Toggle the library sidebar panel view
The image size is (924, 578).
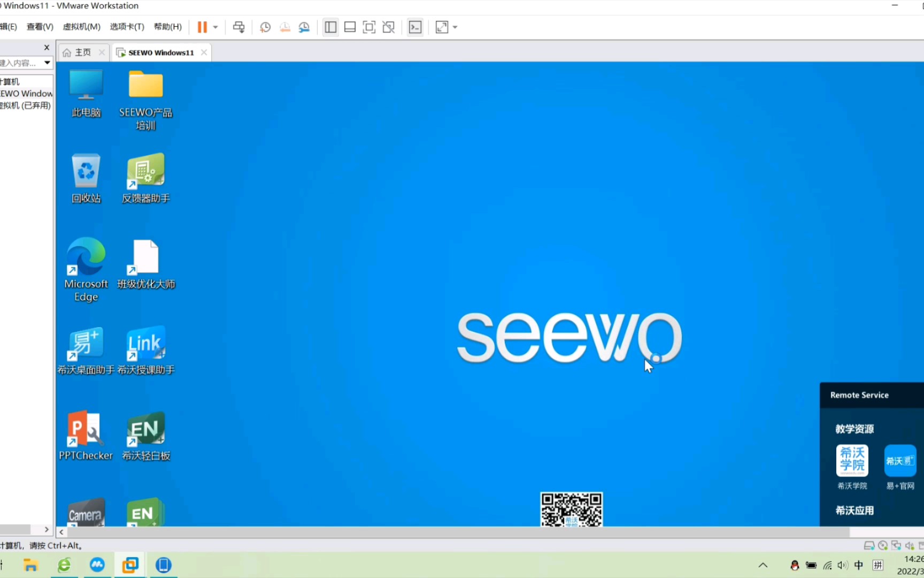330,27
